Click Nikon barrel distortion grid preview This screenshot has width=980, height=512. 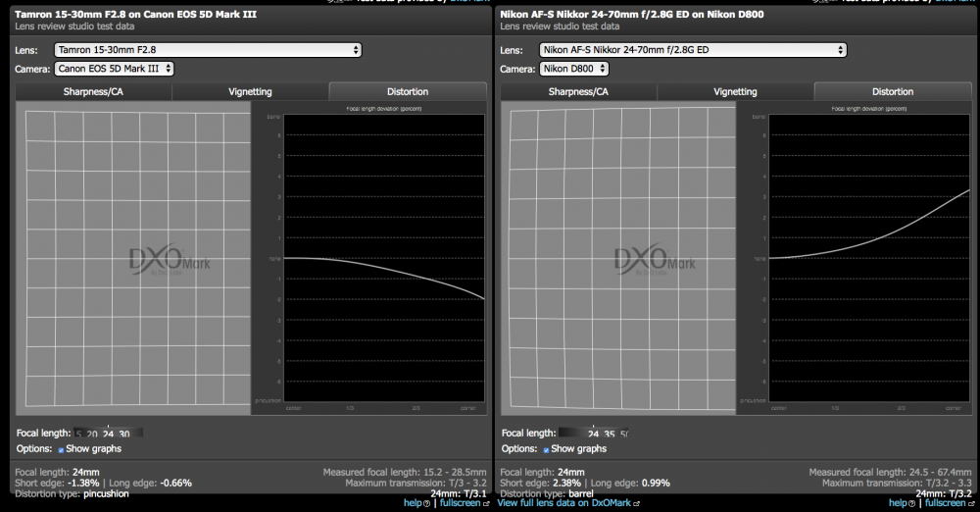[618, 259]
